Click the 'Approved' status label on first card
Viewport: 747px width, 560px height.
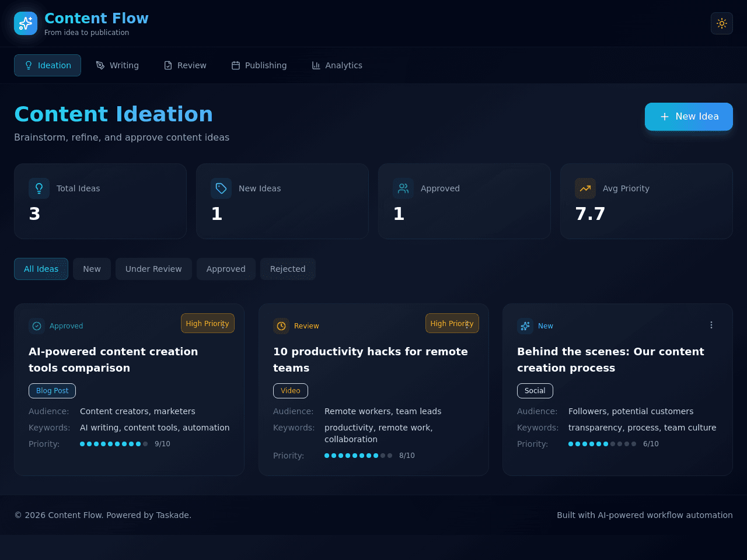coord(66,326)
